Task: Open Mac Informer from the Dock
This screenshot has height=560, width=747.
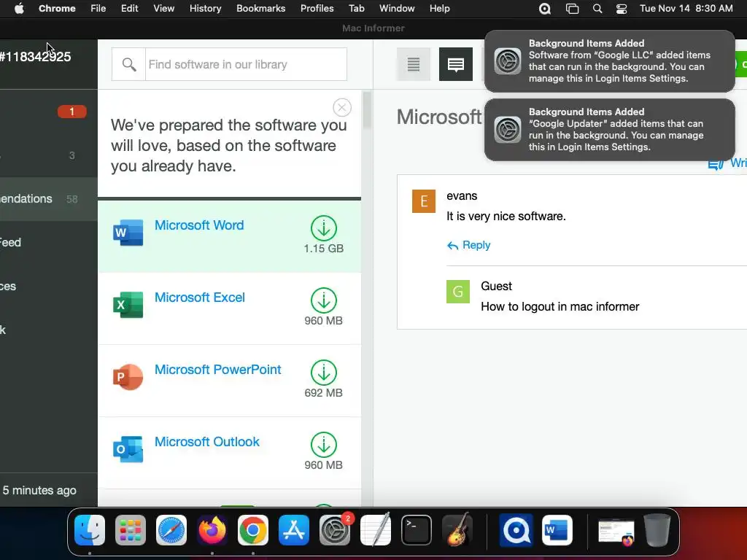Action: click(516, 530)
